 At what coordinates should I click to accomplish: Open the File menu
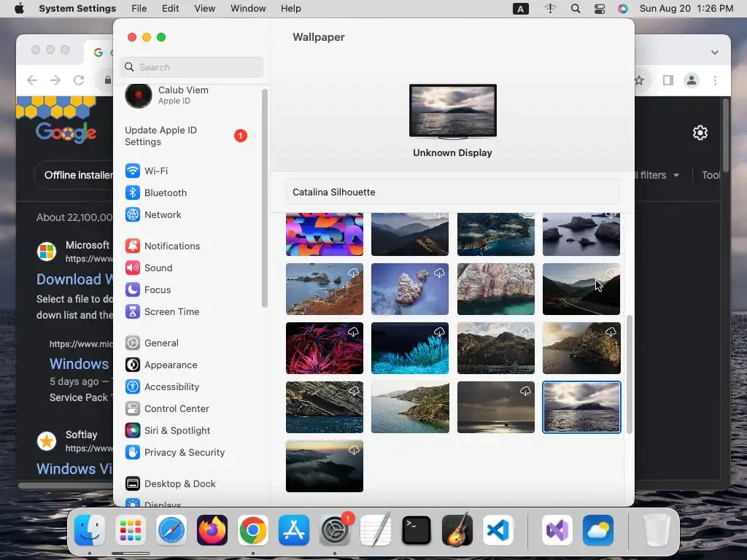point(139,9)
